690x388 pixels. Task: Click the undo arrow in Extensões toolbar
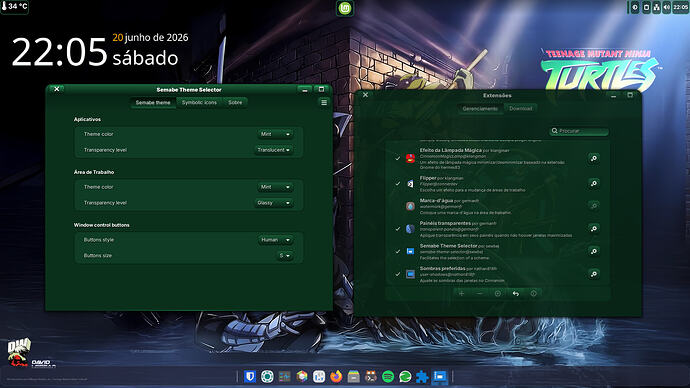click(515, 293)
